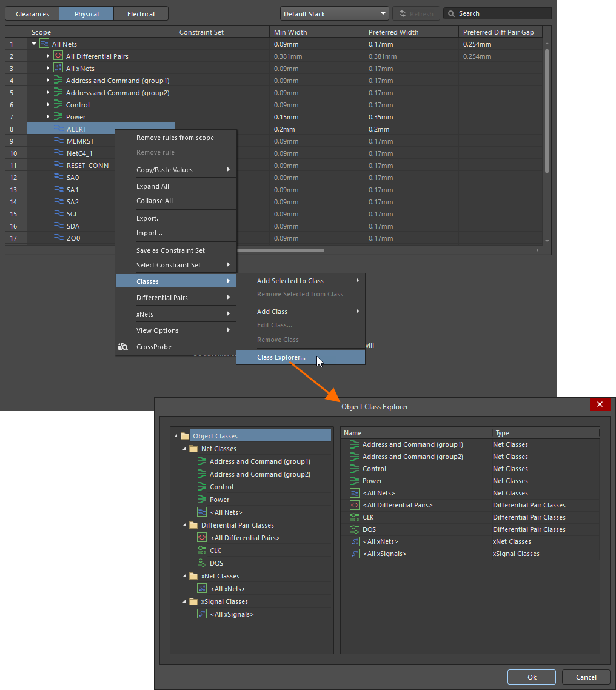Click Ok in Object Class Explorer
The height and width of the screenshot is (690, 616).
532,677
